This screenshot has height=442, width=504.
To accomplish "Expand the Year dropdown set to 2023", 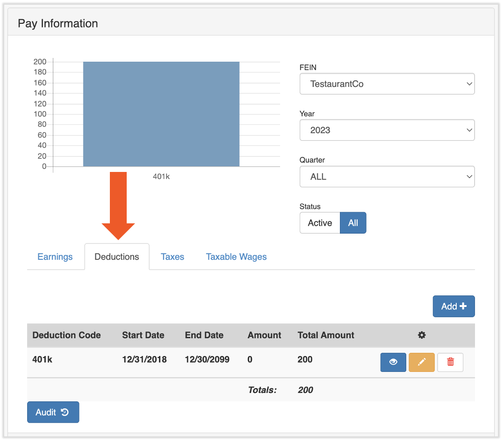I will (x=387, y=130).
